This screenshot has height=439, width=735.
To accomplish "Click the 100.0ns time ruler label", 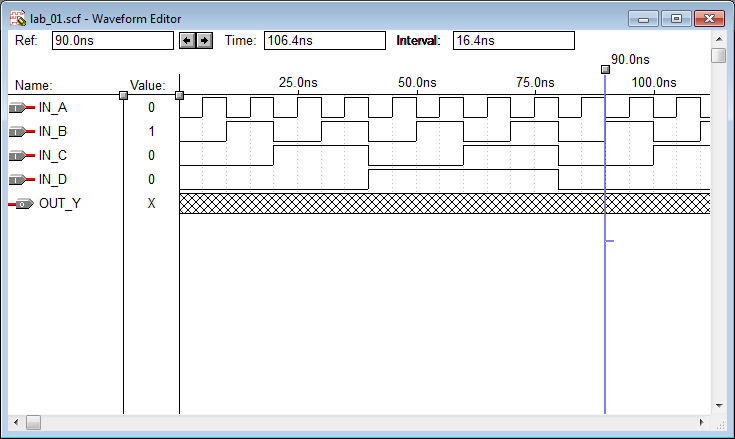I will pyautogui.click(x=654, y=83).
